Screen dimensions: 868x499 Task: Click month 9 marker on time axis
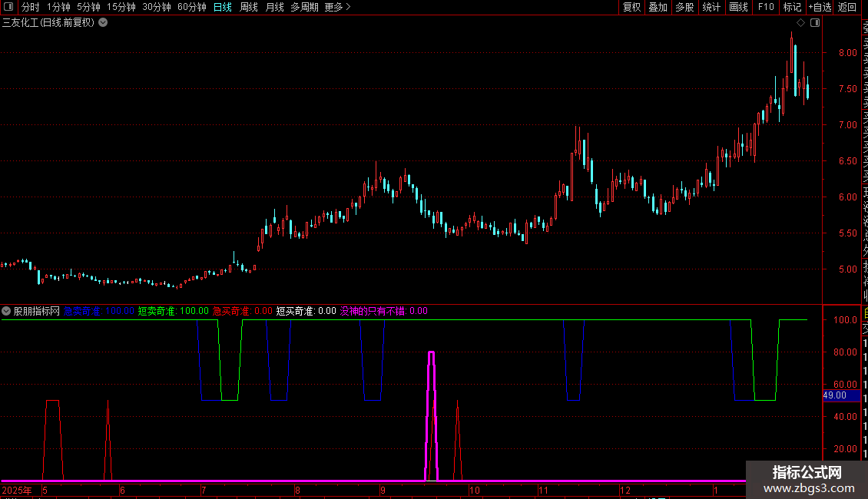(x=383, y=490)
